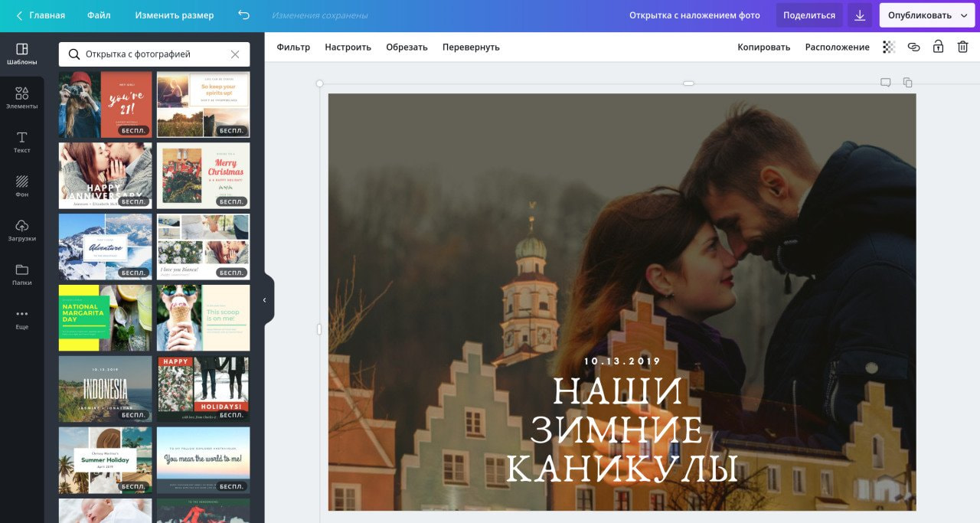
Task: Collapse the templates side panel arrow
Action: (264, 300)
